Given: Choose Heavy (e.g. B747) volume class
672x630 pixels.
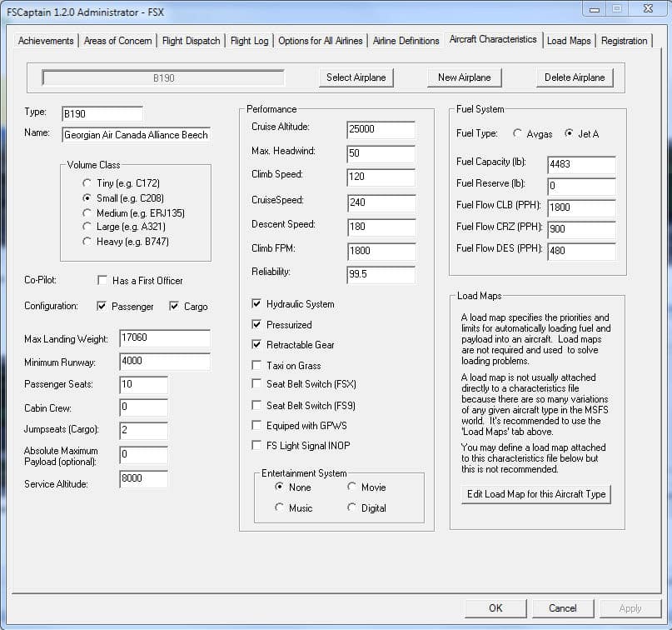Looking at the screenshot, I should pos(87,242).
